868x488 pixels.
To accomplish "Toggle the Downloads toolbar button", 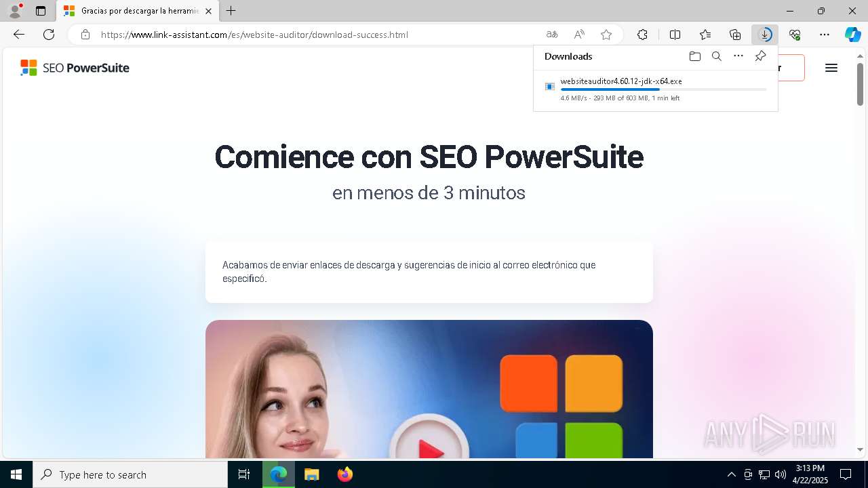I will pyautogui.click(x=765, y=35).
